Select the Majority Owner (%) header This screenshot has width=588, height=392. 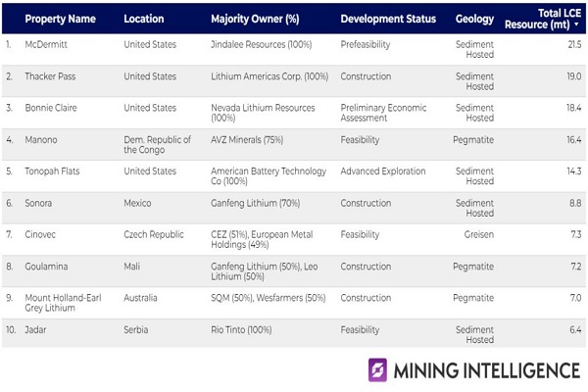tap(257, 19)
